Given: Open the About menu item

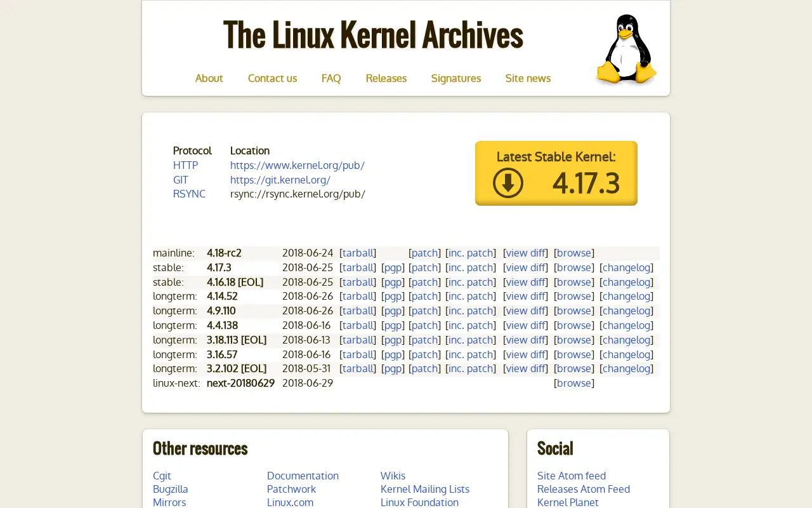Looking at the screenshot, I should point(209,78).
